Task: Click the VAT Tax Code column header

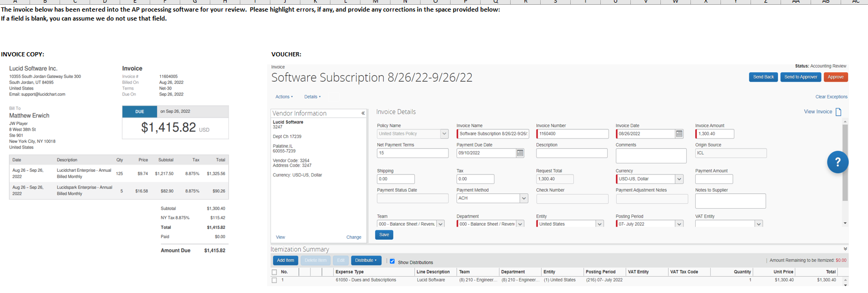Action: coord(684,272)
